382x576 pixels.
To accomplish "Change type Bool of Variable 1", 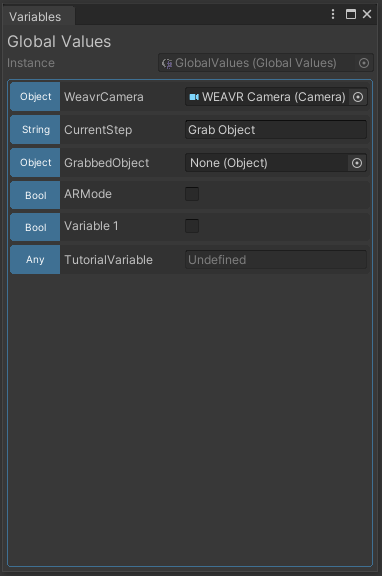I will [x=35, y=227].
